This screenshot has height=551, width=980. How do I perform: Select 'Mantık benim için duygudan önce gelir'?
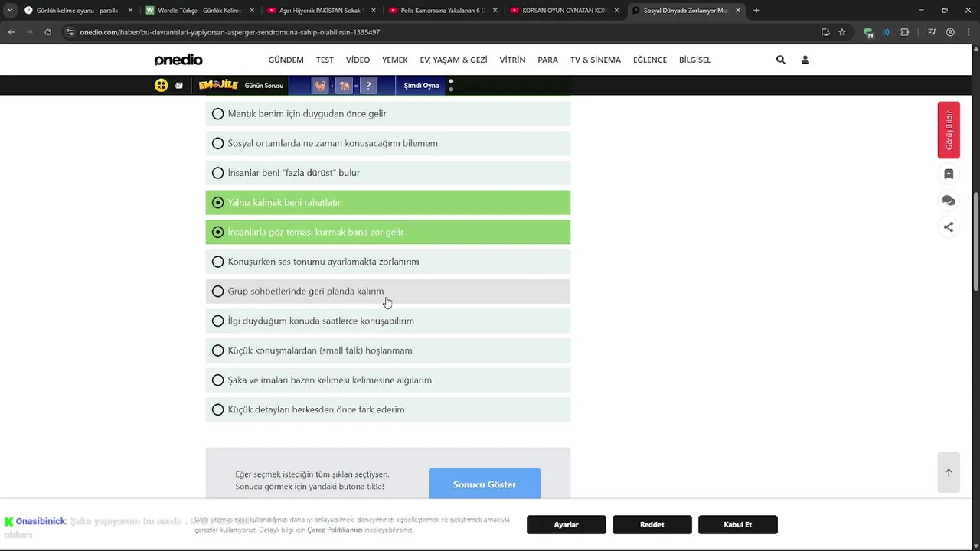tap(387, 113)
